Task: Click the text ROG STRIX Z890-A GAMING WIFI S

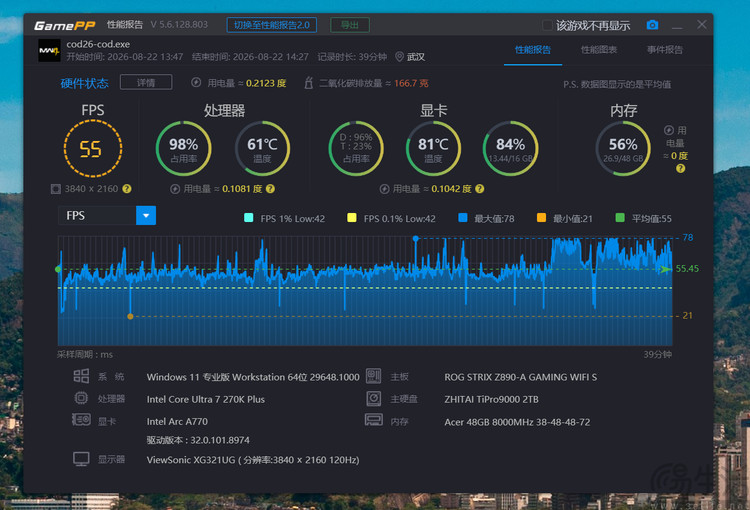Action: (520, 377)
